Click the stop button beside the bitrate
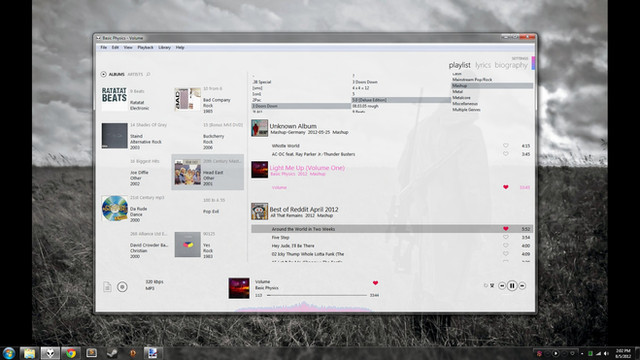Viewport: 640px width, 360px height. [122, 287]
